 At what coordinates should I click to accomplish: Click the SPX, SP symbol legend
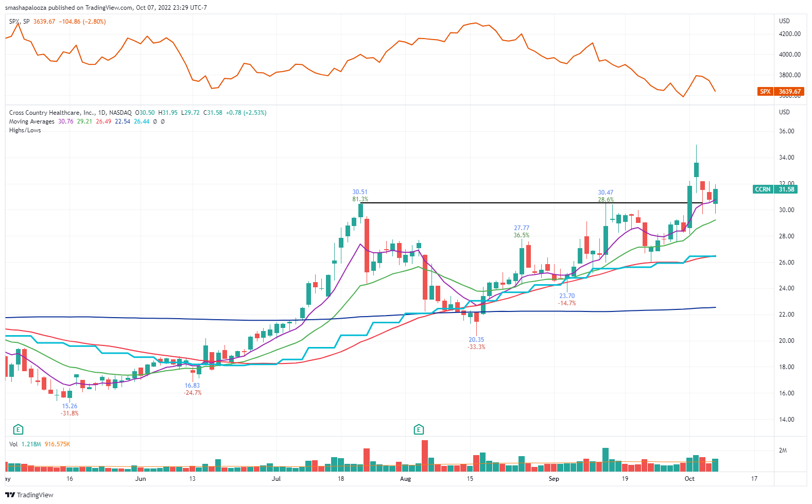[20, 22]
